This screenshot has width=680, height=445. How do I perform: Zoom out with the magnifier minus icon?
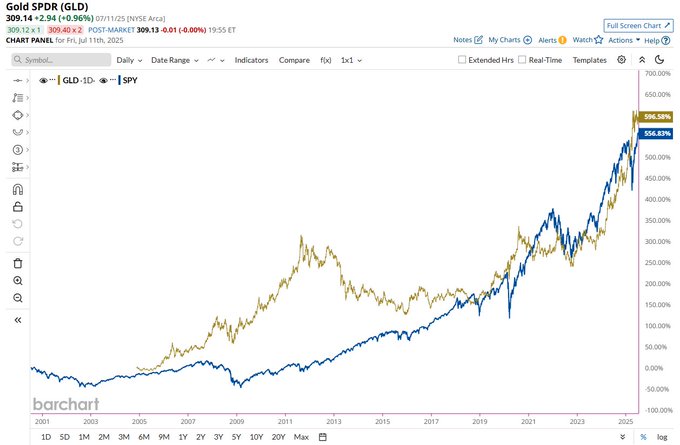(x=18, y=298)
